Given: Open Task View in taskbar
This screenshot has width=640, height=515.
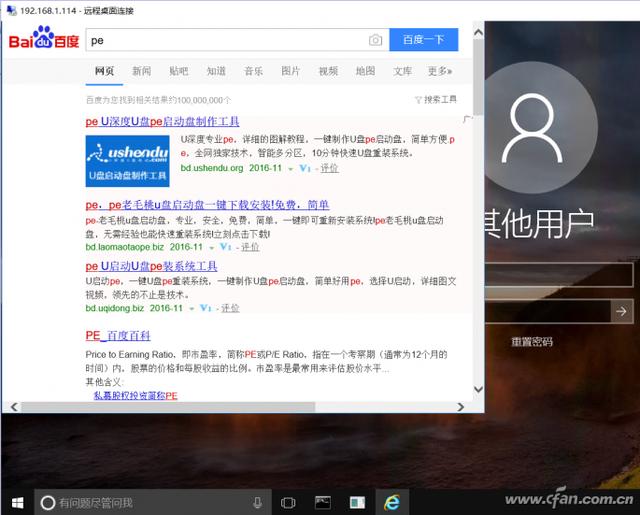Looking at the screenshot, I should tap(288, 503).
